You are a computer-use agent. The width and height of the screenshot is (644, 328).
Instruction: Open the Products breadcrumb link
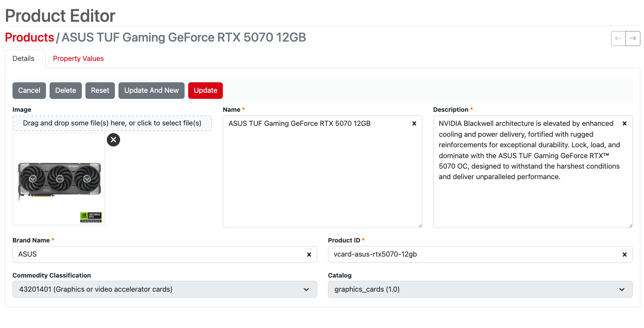29,38
